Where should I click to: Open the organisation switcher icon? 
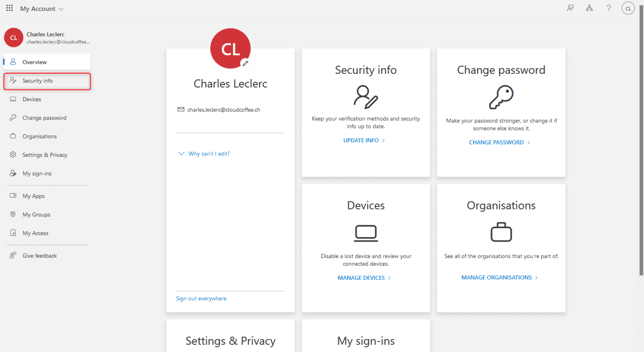point(589,8)
